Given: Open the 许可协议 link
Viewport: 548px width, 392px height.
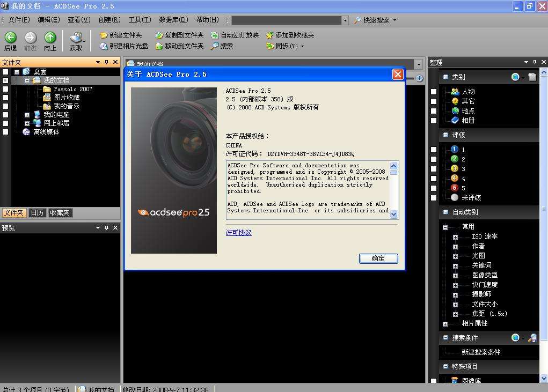Looking at the screenshot, I should point(239,233).
